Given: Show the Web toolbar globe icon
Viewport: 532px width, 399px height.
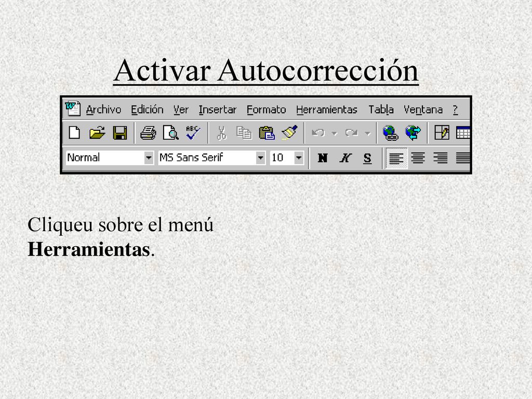Looking at the screenshot, I should tap(413, 132).
